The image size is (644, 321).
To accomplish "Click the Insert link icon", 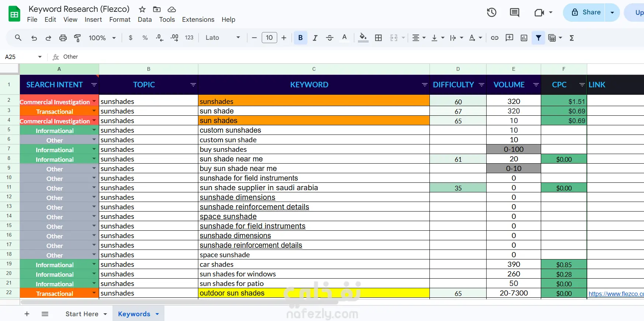I will click(x=495, y=38).
